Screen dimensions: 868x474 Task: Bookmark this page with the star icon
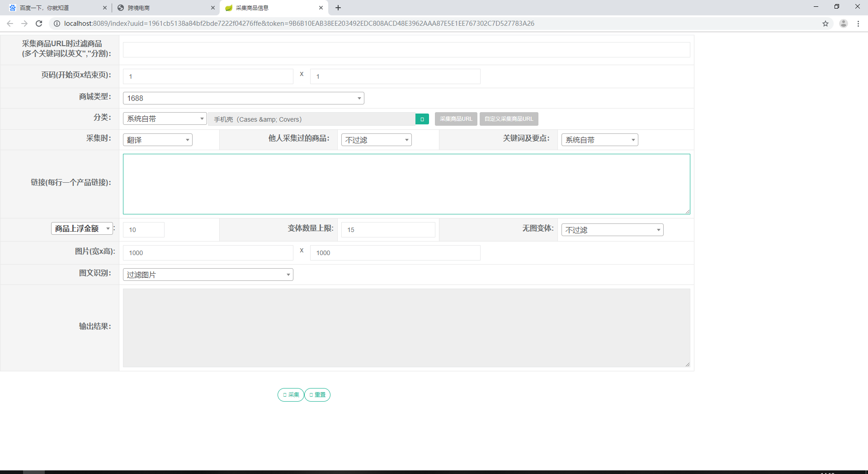coord(826,24)
